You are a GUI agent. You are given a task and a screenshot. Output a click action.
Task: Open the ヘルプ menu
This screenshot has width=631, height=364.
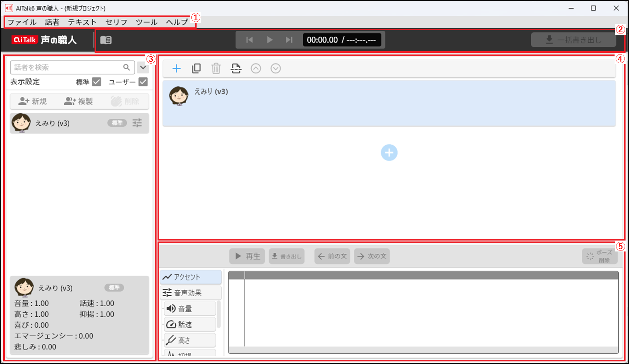(x=177, y=22)
